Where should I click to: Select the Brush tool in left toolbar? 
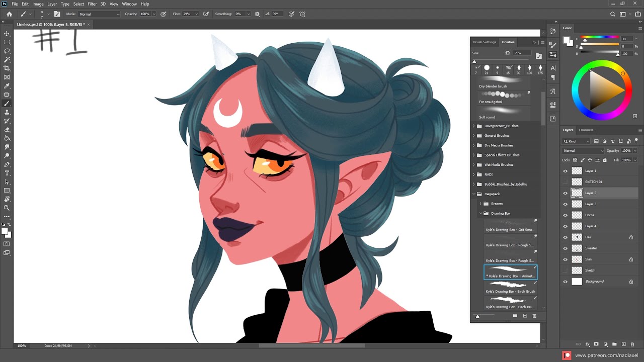pos(7,104)
